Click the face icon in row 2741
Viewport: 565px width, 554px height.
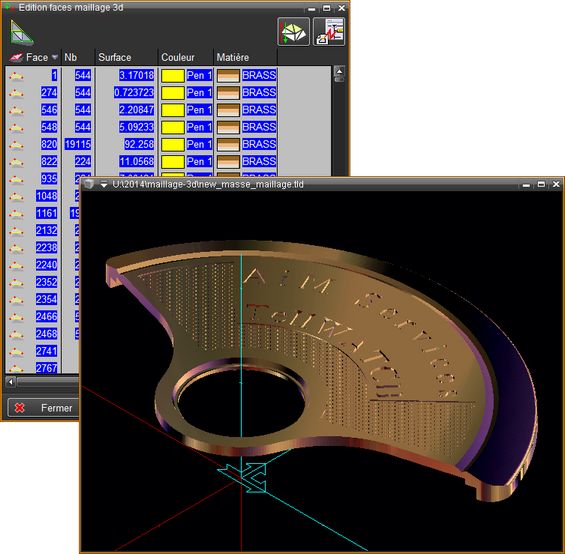16,352
